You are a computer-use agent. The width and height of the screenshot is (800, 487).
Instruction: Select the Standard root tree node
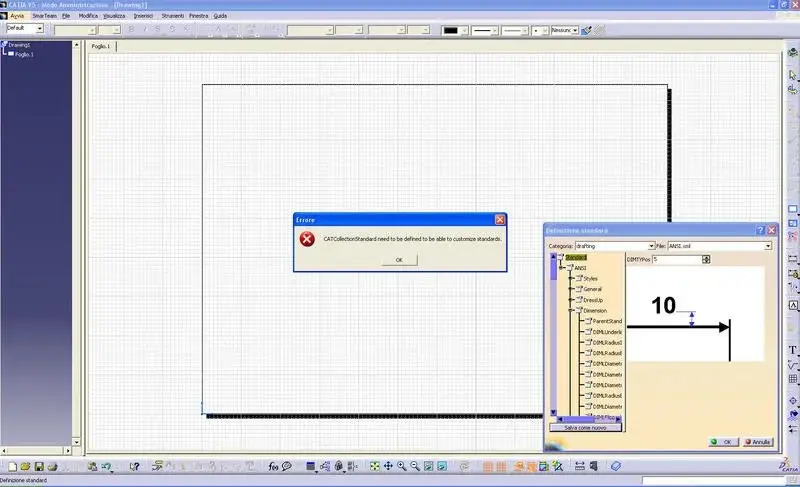[576, 258]
